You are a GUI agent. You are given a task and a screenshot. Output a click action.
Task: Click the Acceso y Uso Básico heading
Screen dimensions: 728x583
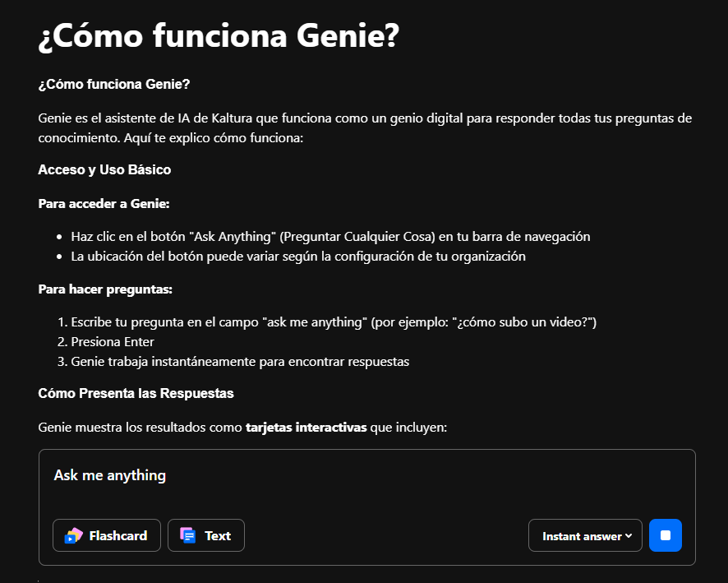(x=104, y=169)
